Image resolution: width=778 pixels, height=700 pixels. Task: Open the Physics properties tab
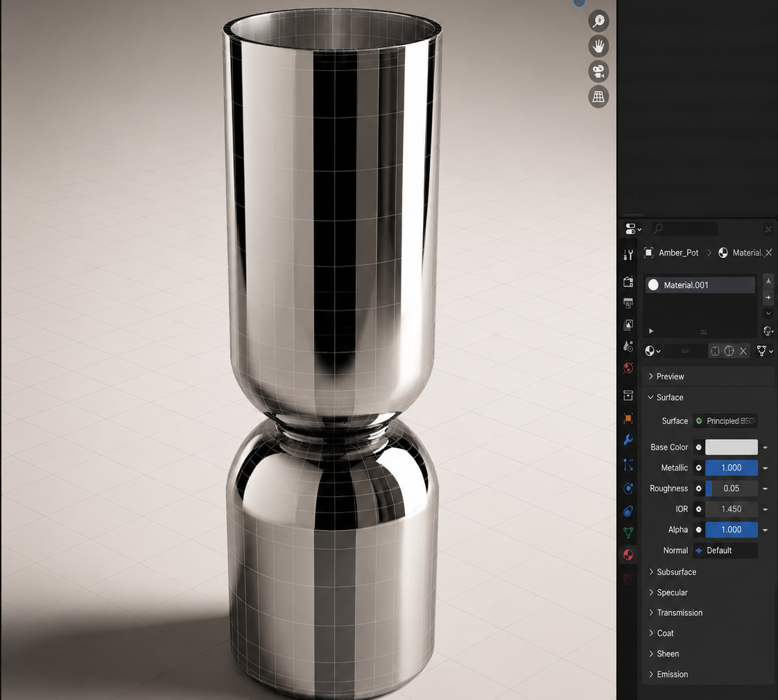point(628,488)
